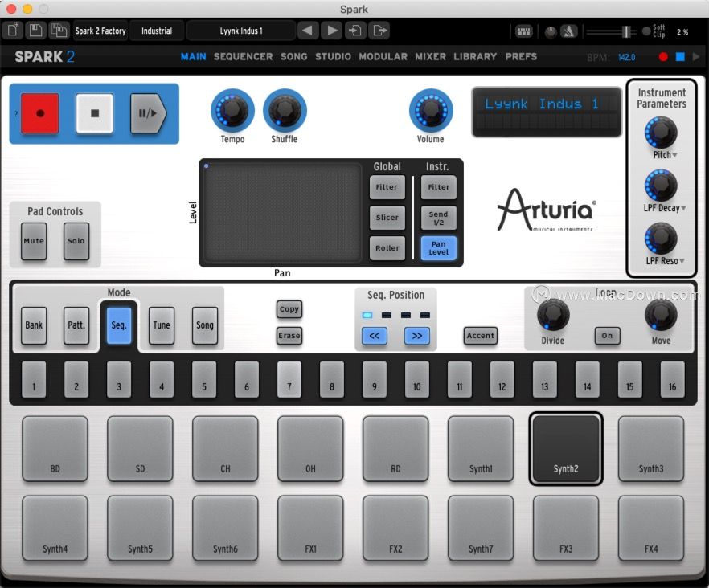Select Patt. mode
709x588 pixels.
click(76, 325)
